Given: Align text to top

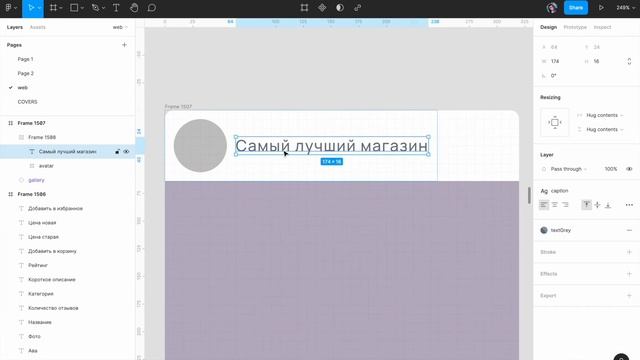Looking at the screenshot, I should pyautogui.click(x=586, y=205).
